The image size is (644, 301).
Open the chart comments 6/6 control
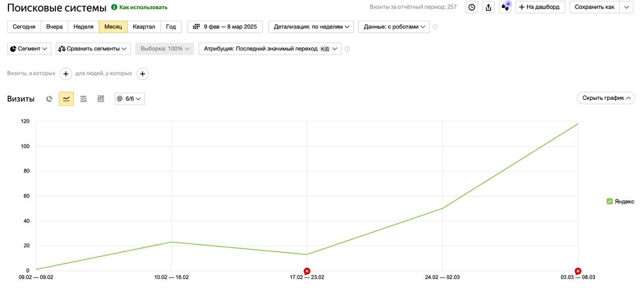click(x=130, y=98)
